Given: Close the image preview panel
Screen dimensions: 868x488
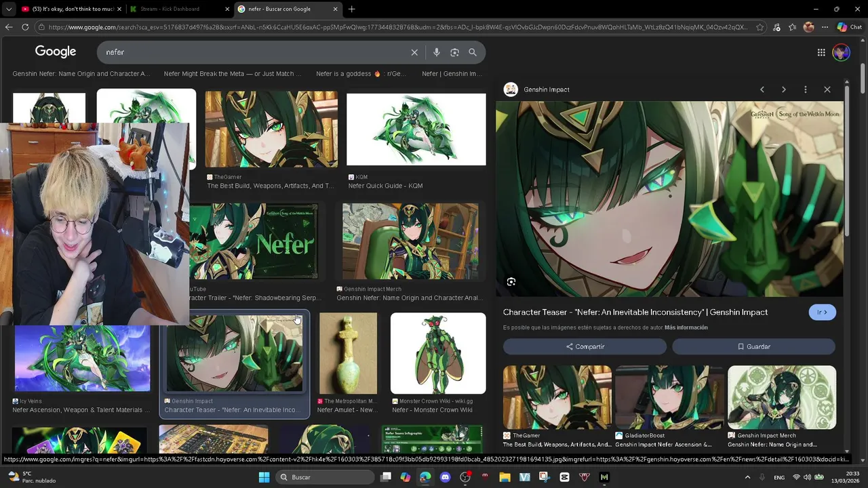Looking at the screenshot, I should pos(827,89).
